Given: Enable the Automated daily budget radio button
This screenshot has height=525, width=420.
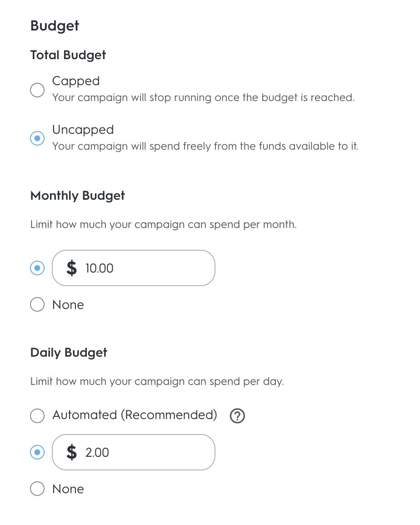Looking at the screenshot, I should [37, 415].
